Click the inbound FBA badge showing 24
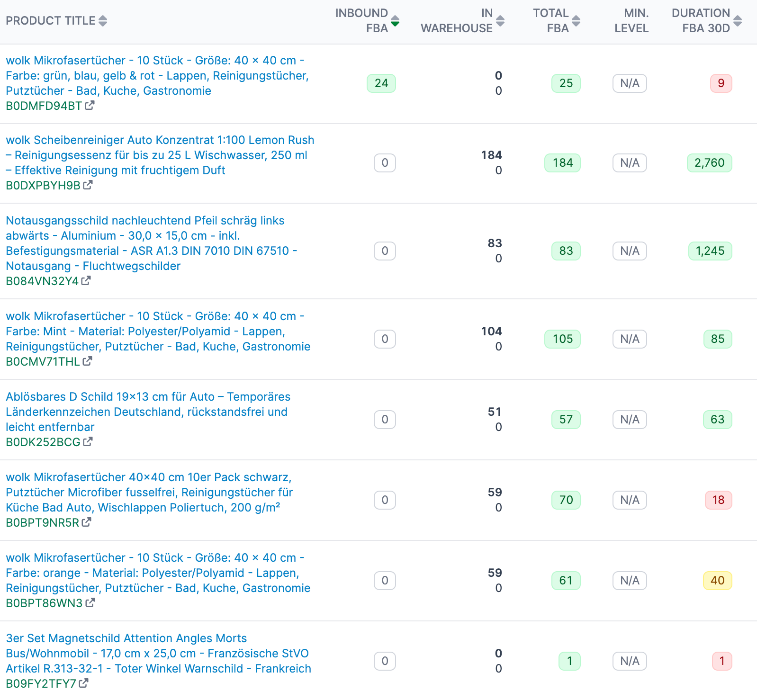 click(381, 83)
